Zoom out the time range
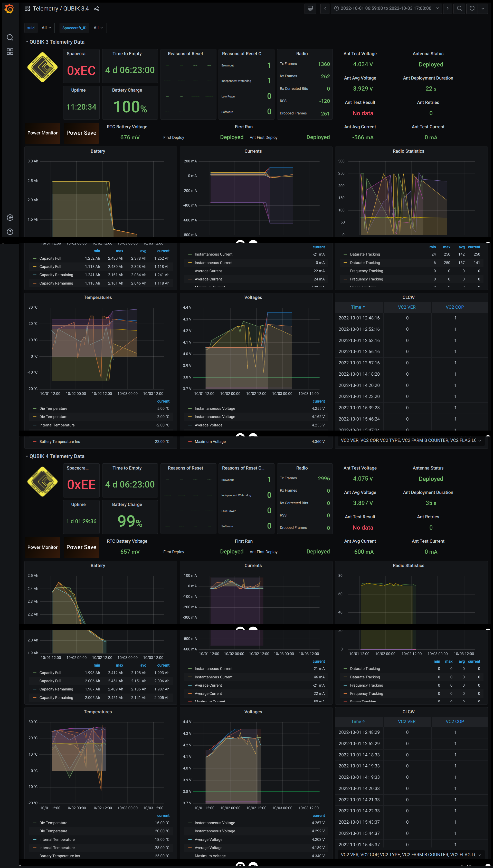The height and width of the screenshot is (868, 493). click(459, 8)
